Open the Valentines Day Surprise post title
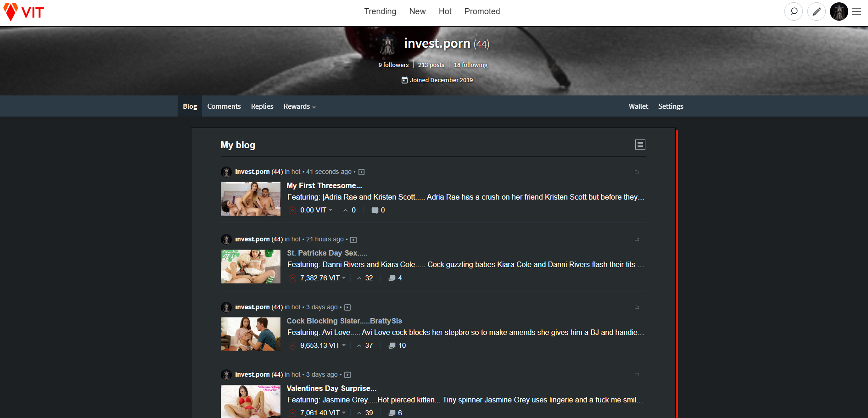 point(331,388)
